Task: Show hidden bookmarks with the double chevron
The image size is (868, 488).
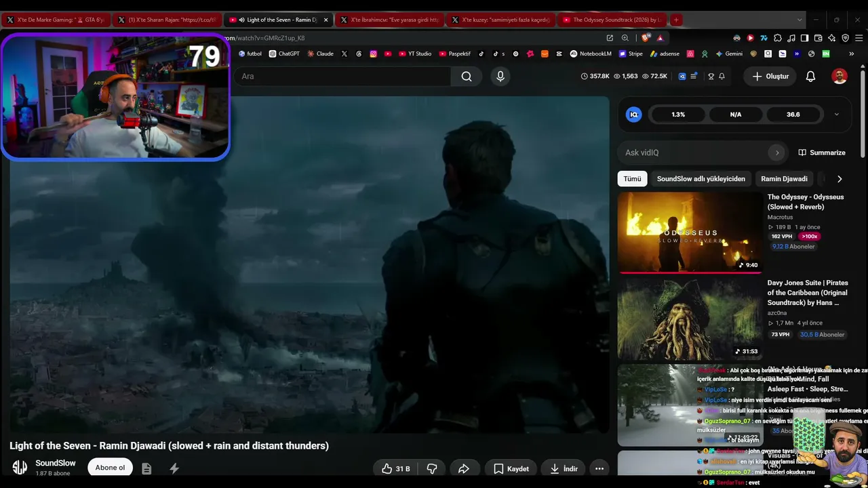Action: (851, 54)
